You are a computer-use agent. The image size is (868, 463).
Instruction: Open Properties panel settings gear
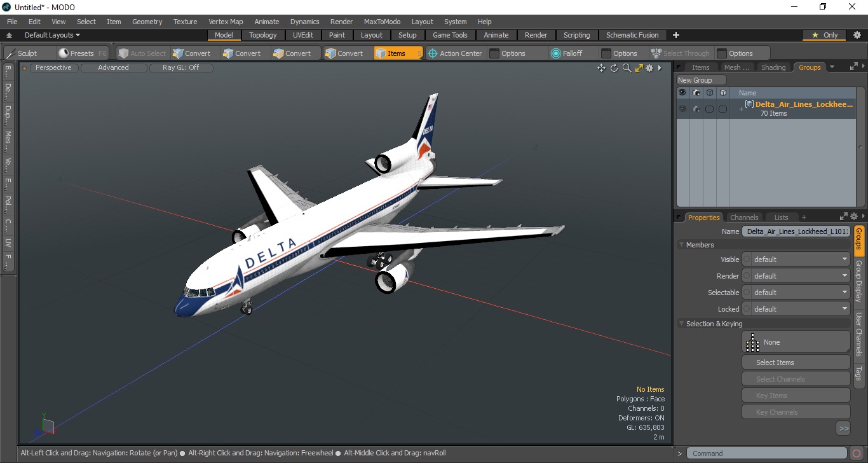coord(854,217)
